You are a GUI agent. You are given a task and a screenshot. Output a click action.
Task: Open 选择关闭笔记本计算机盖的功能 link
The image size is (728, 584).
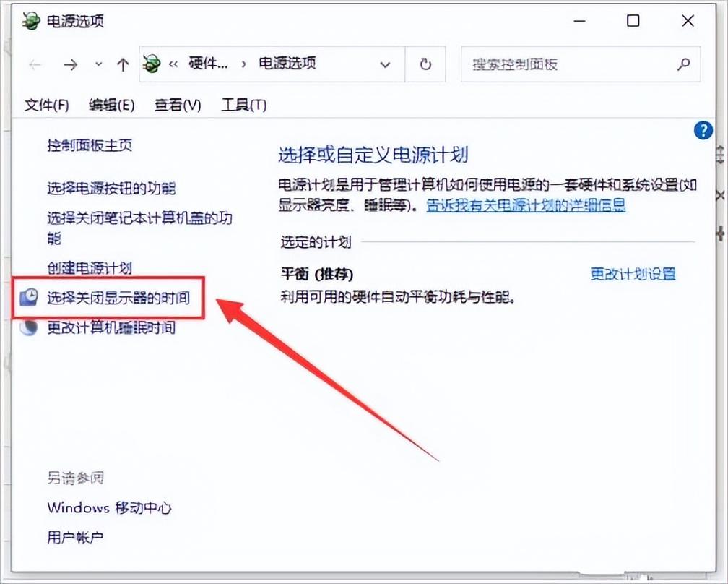[139, 228]
